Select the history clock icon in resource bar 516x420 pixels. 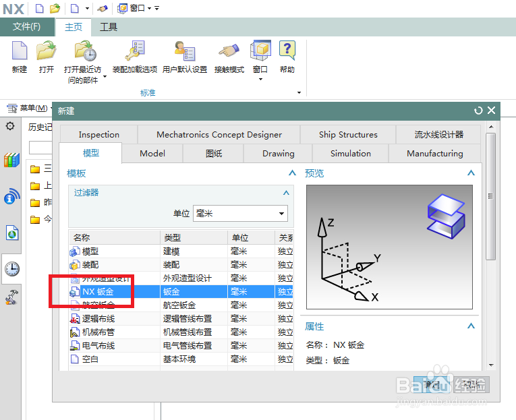point(12,269)
